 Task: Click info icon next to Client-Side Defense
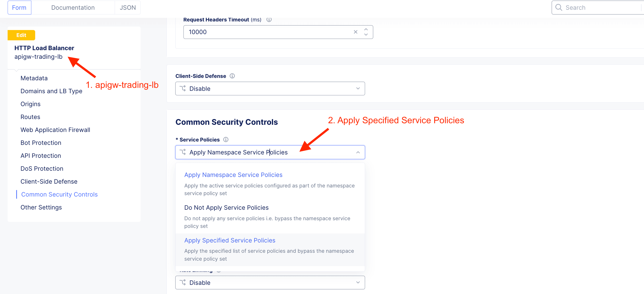232,76
